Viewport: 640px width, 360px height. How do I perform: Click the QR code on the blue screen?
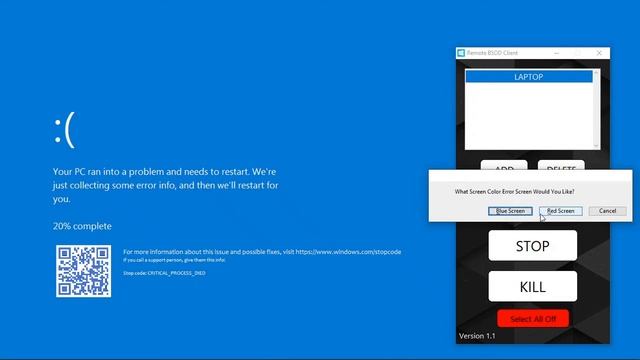(84, 271)
